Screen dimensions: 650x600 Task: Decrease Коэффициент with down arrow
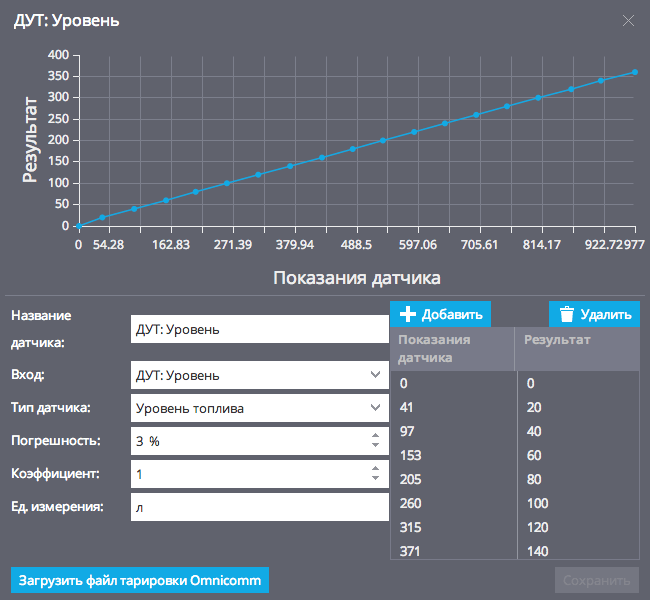(x=375, y=478)
